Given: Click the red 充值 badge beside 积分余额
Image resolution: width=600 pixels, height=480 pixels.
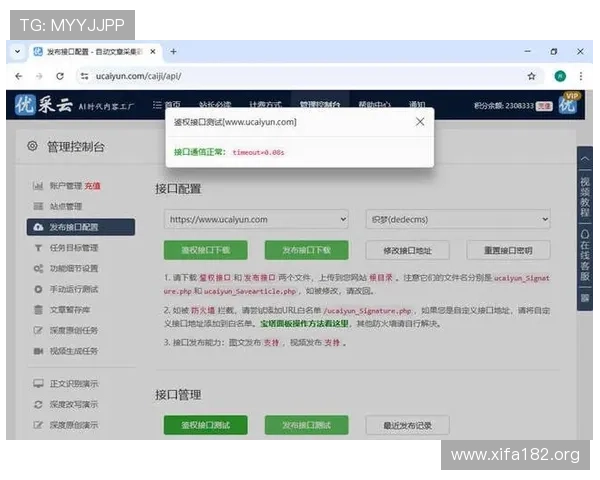Looking at the screenshot, I should [x=544, y=106].
